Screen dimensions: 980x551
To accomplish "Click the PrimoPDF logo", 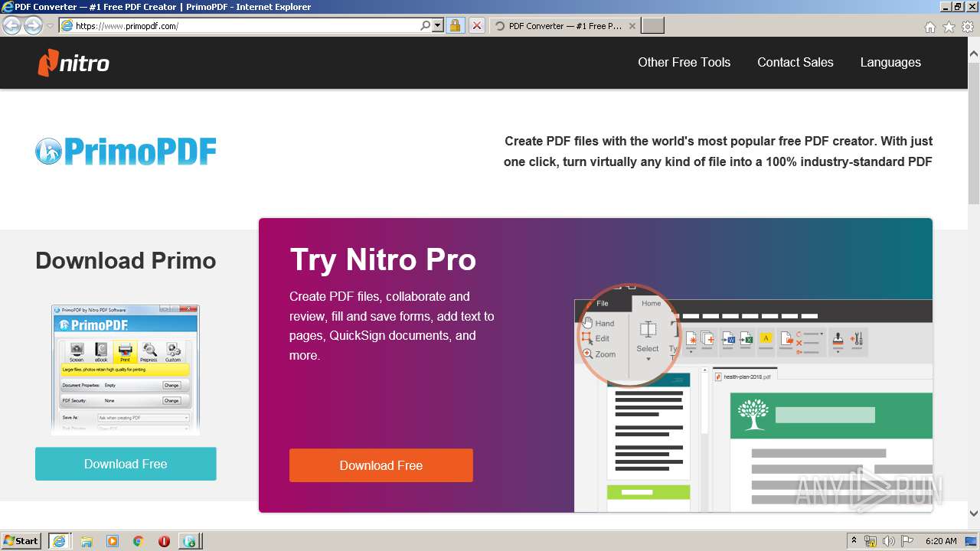I will (126, 151).
